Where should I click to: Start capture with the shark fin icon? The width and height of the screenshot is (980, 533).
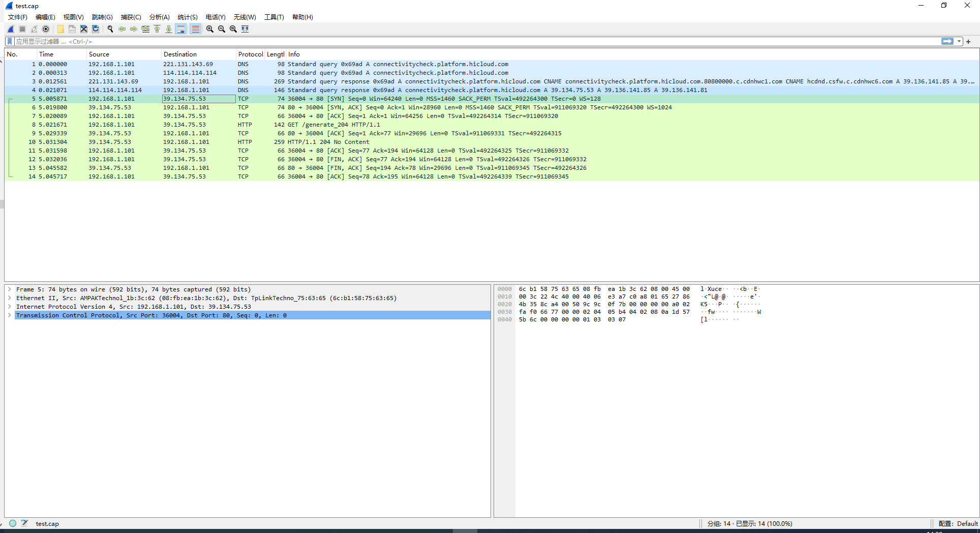click(x=11, y=29)
